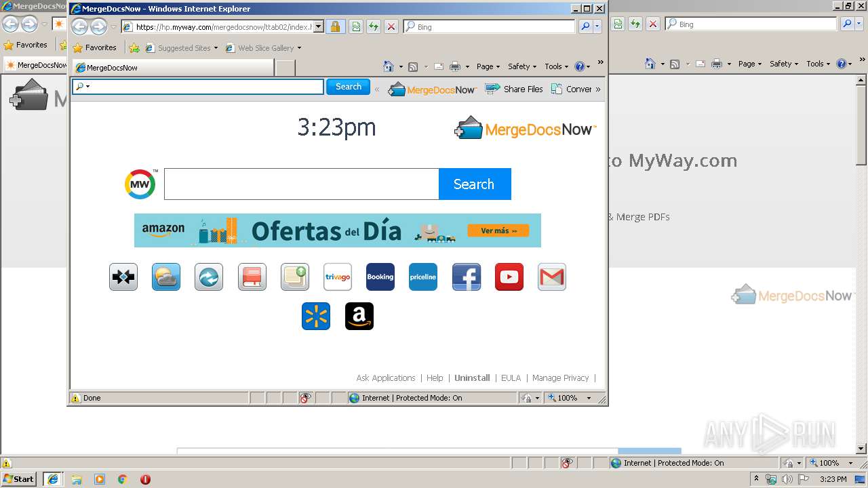Open the Tools menu in background window
Viewport: 868px width, 488px height.
pos(818,64)
